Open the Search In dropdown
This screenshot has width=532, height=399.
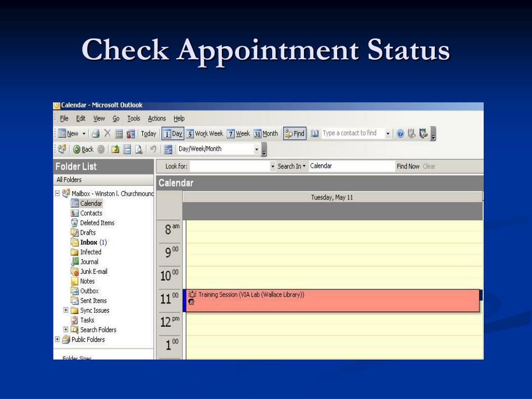click(x=291, y=166)
